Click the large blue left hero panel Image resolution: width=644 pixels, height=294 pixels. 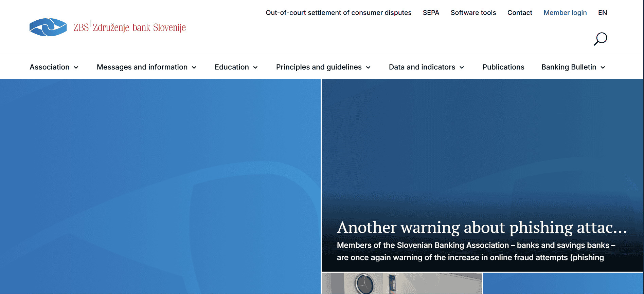pos(160,186)
